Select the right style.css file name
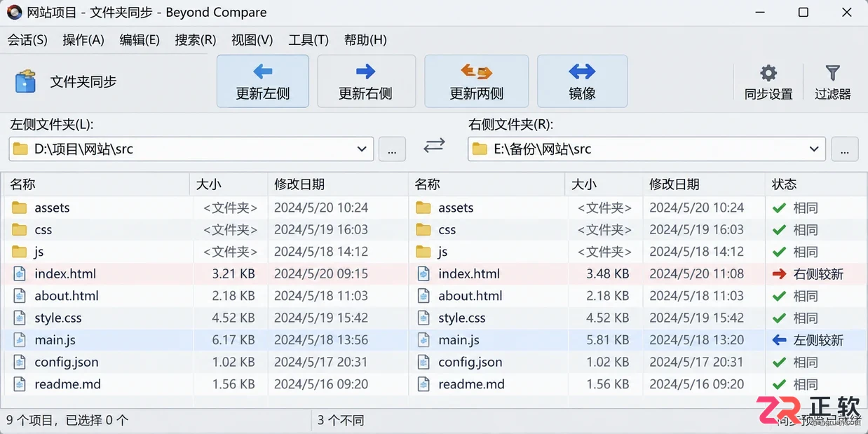 click(x=462, y=318)
